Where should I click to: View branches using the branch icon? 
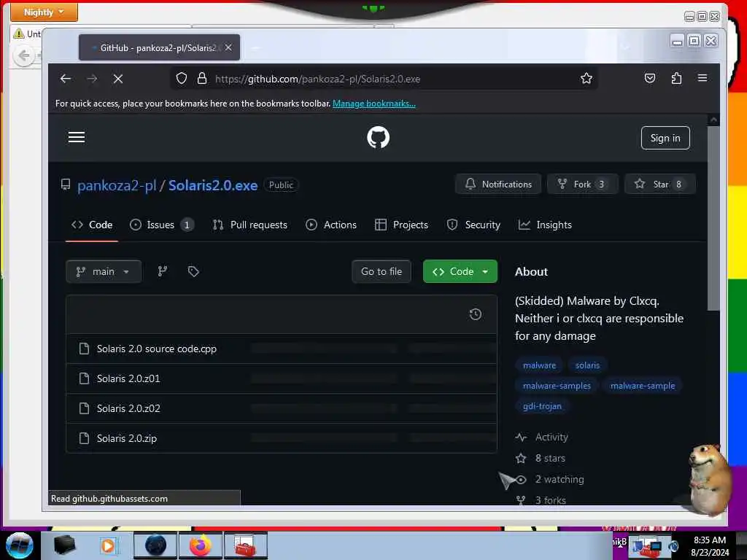click(163, 271)
